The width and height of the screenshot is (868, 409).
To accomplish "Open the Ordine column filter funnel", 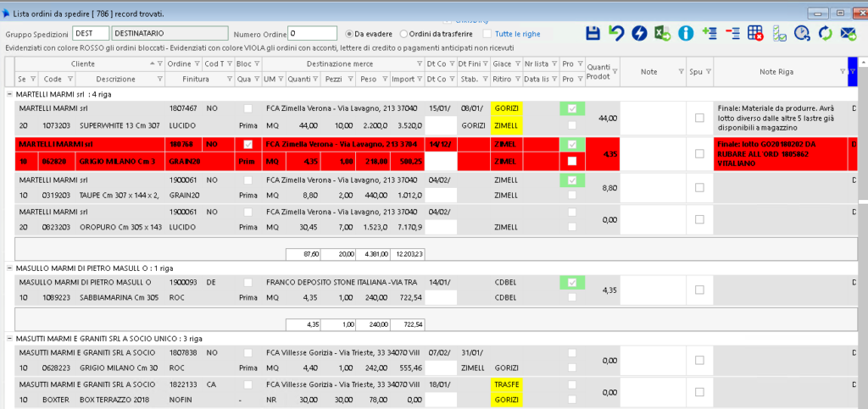I will [197, 64].
